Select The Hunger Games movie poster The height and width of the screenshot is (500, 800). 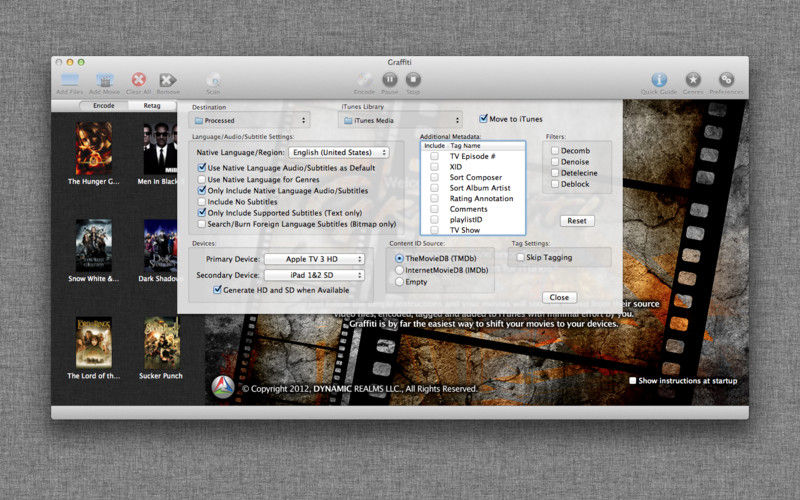[x=93, y=148]
